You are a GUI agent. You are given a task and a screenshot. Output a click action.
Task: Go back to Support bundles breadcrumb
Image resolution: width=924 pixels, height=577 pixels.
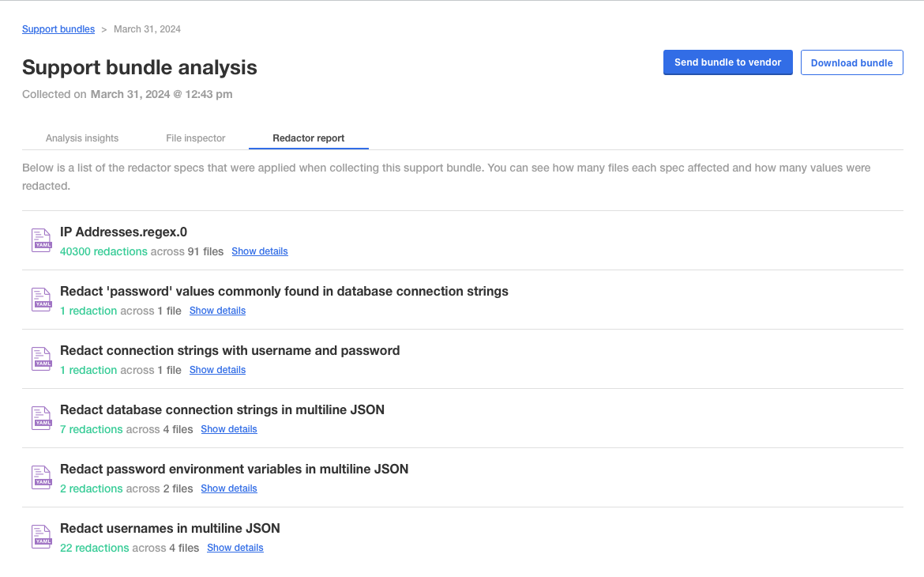[x=58, y=29]
